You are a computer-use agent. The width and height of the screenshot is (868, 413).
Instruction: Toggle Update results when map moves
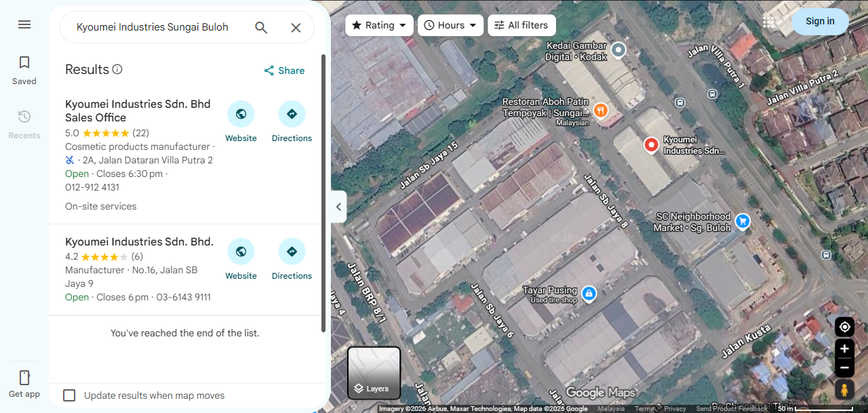click(x=69, y=395)
